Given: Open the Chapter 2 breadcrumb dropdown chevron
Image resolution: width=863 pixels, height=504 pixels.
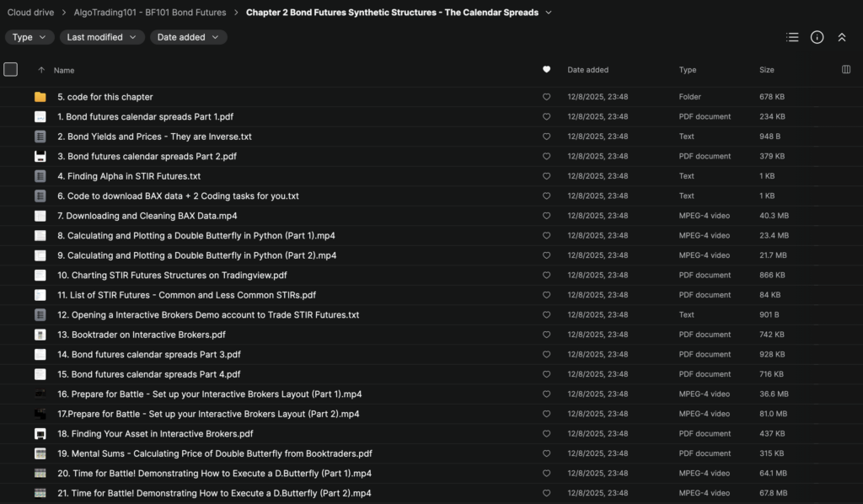Looking at the screenshot, I should pos(549,13).
